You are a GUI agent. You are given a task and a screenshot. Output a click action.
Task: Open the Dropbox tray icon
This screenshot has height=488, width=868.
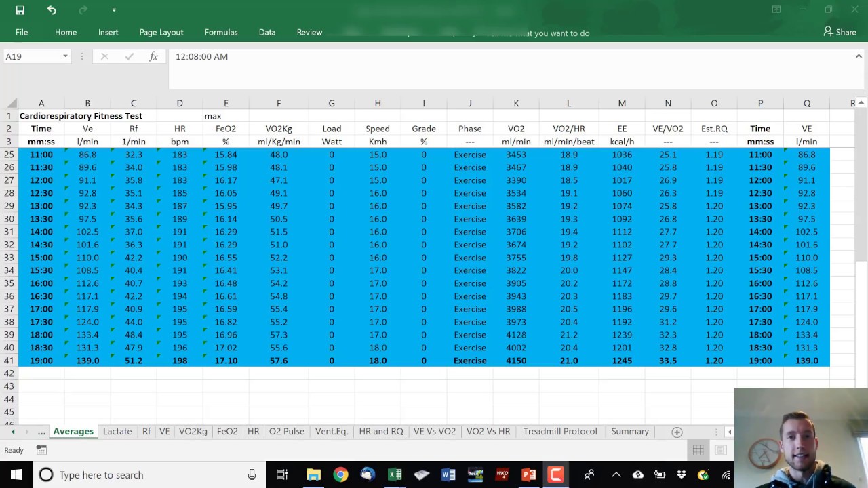[x=682, y=474]
